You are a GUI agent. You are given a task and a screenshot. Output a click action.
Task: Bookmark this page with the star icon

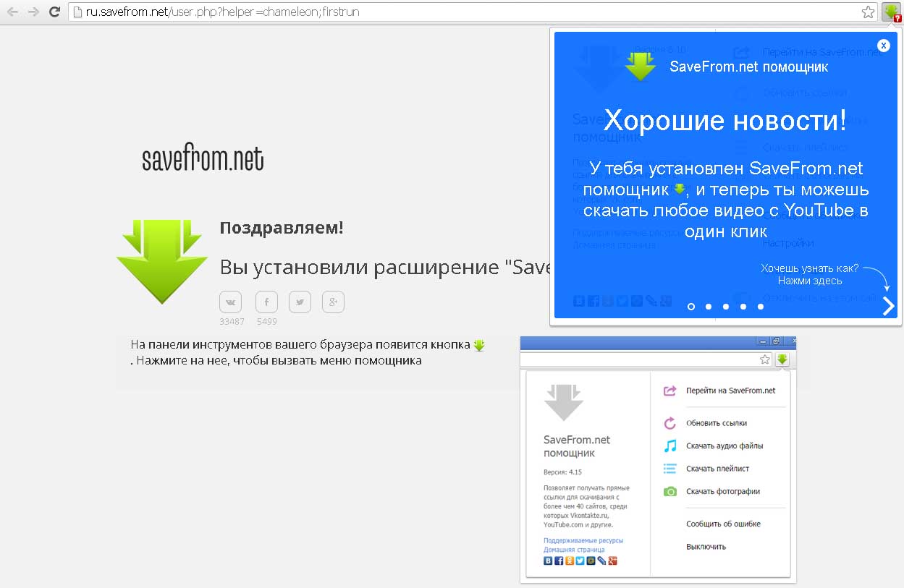tap(868, 12)
